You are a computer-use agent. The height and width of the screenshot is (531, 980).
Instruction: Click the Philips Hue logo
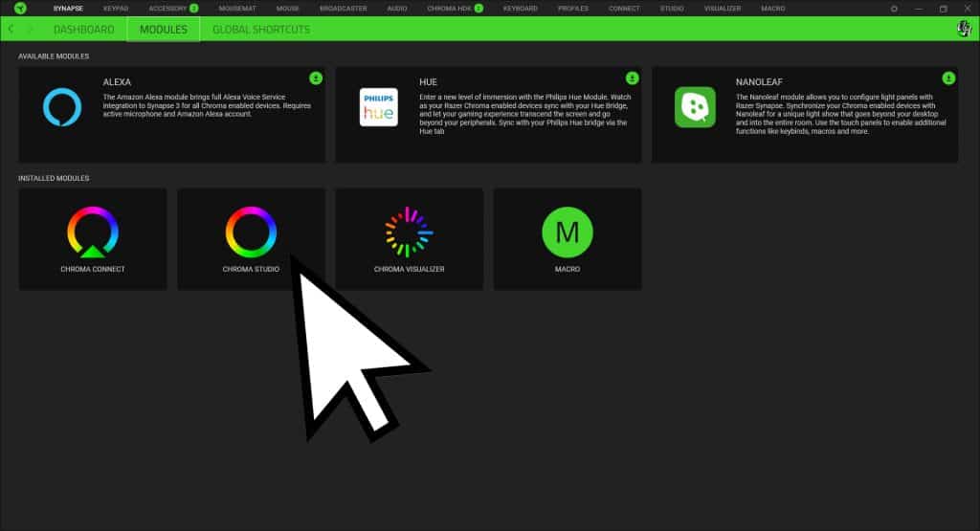[x=379, y=107]
